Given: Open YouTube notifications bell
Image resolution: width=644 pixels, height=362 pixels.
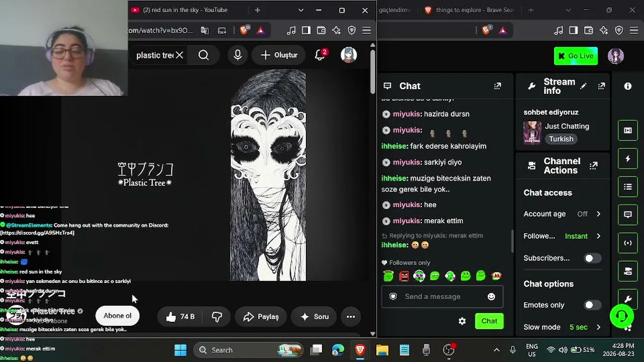Looking at the screenshot, I should coord(320,55).
